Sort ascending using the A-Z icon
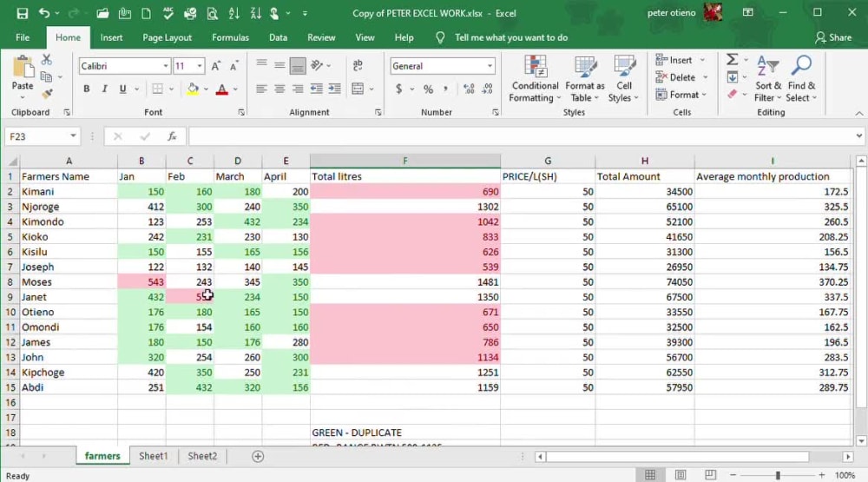Viewport: 868px width, 482px height. pyautogui.click(x=234, y=13)
